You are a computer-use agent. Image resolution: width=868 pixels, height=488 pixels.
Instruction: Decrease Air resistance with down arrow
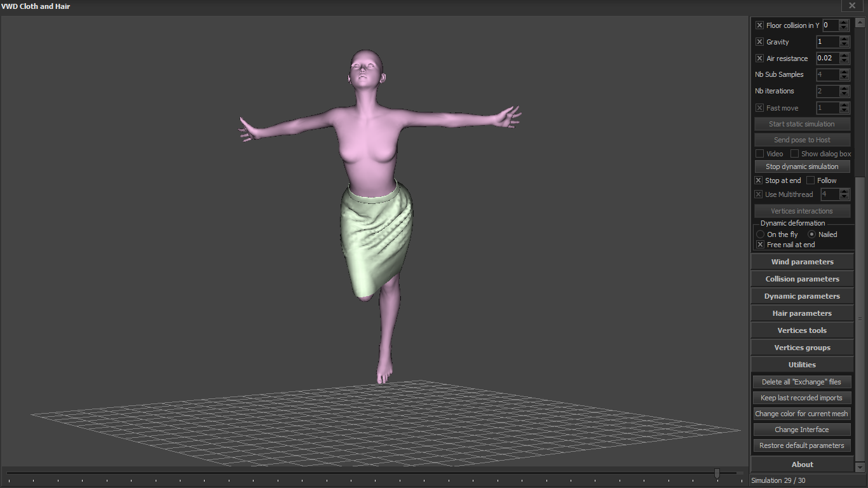pos(844,62)
